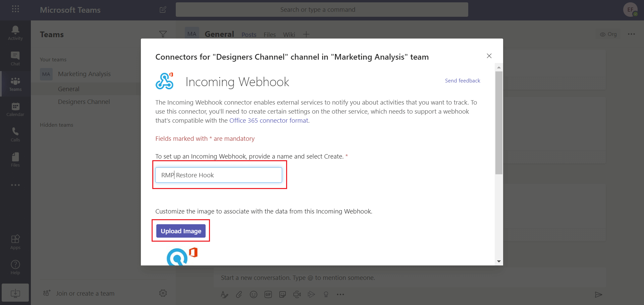Open the sticker picker
The height and width of the screenshot is (305, 644).
click(282, 294)
